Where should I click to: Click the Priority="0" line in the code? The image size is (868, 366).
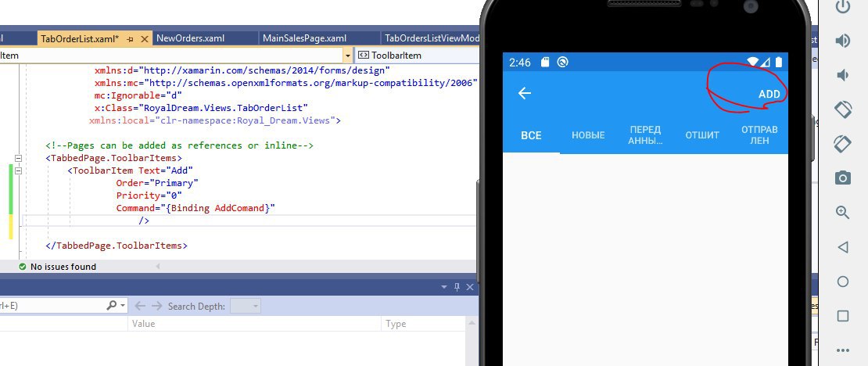point(149,196)
